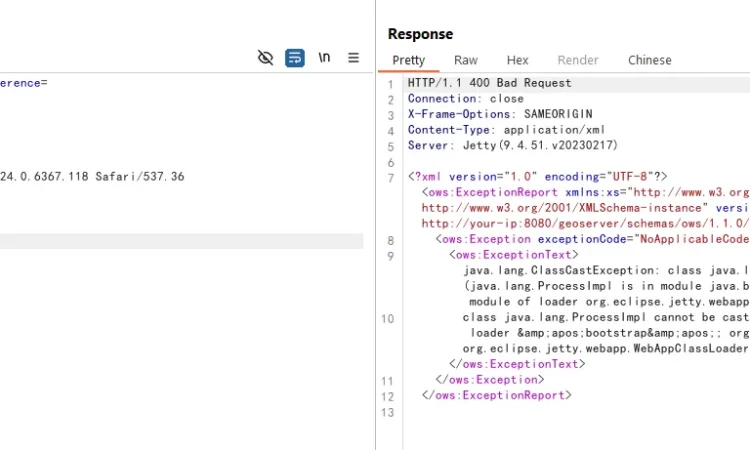Click the Connection: close header

465,99
